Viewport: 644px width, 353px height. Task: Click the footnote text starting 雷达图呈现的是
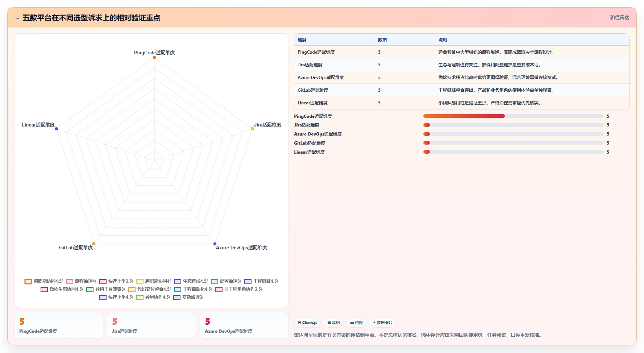coord(419,335)
